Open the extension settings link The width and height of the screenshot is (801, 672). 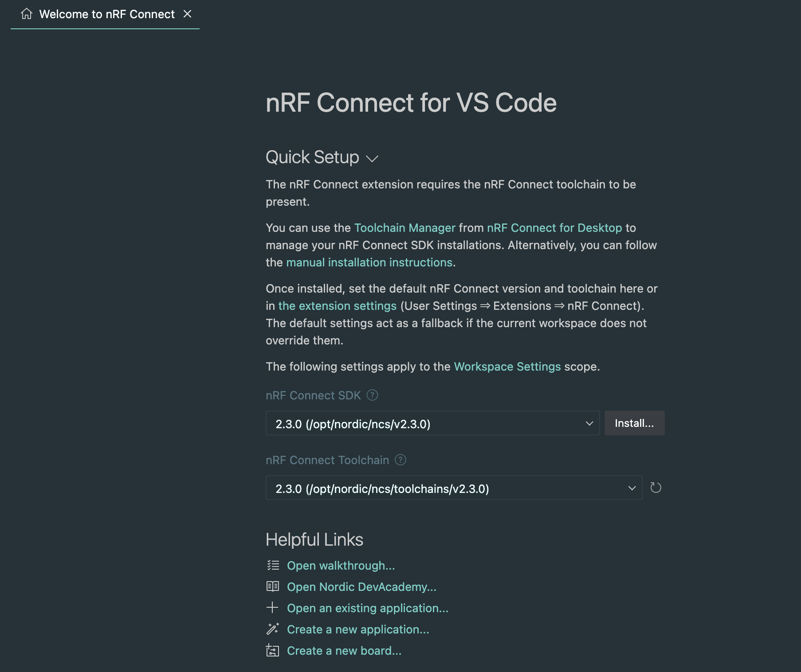337,306
